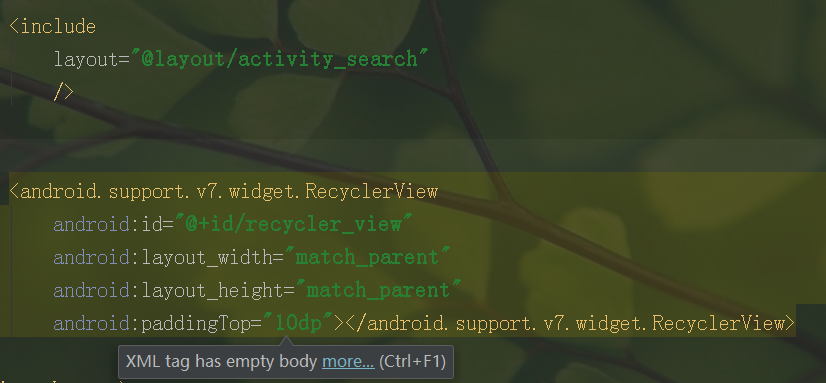This screenshot has height=383, width=826.
Task: Open the "more..." link in tooltip
Action: click(348, 362)
